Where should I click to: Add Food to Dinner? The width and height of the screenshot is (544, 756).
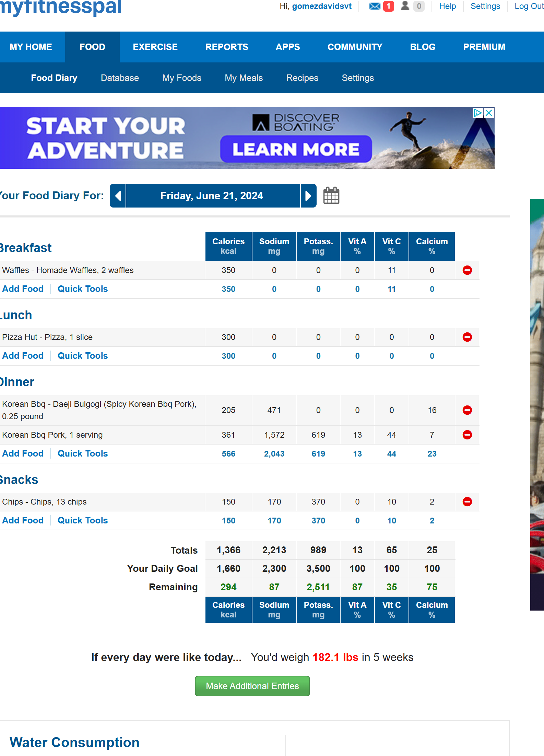tap(23, 453)
